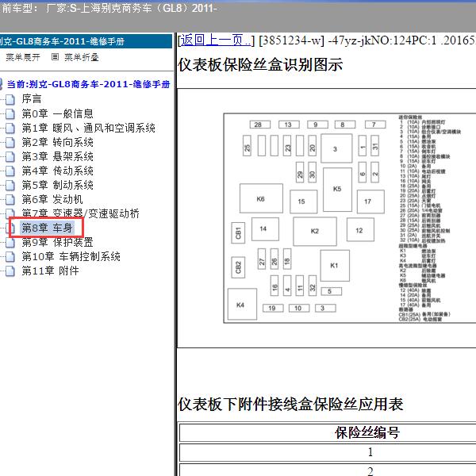Click relay K2 in the fuse diagram
This screenshot has width=476, height=476.
(x=315, y=231)
